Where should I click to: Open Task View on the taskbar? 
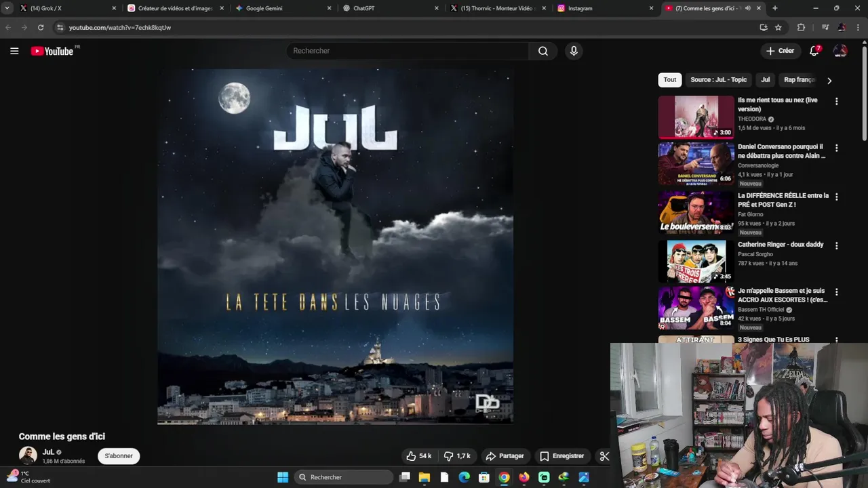[405, 477]
